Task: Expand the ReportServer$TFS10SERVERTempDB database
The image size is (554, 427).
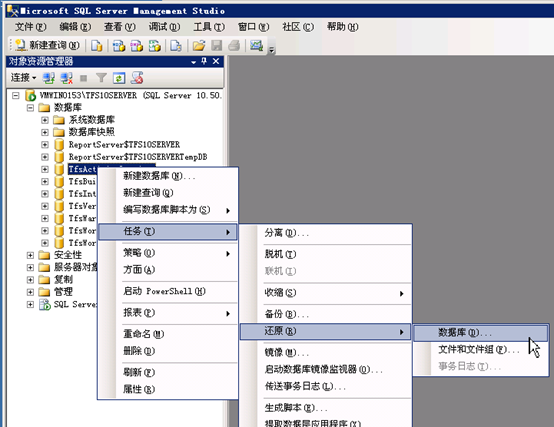Action: [45, 157]
